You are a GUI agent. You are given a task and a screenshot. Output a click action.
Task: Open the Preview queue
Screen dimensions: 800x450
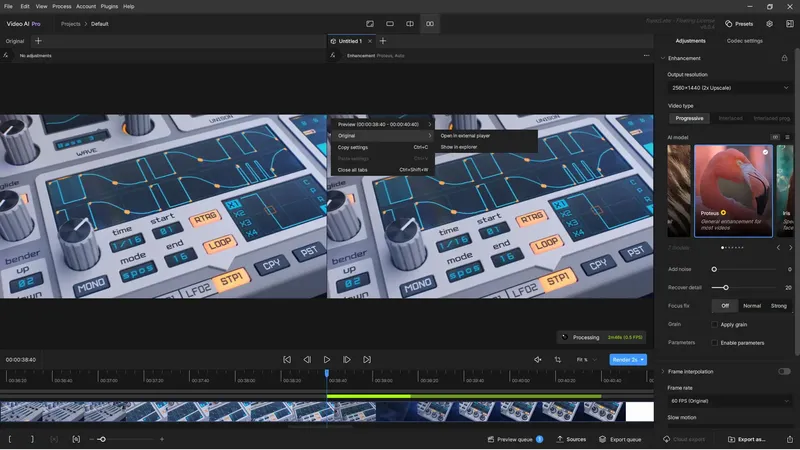(515, 439)
